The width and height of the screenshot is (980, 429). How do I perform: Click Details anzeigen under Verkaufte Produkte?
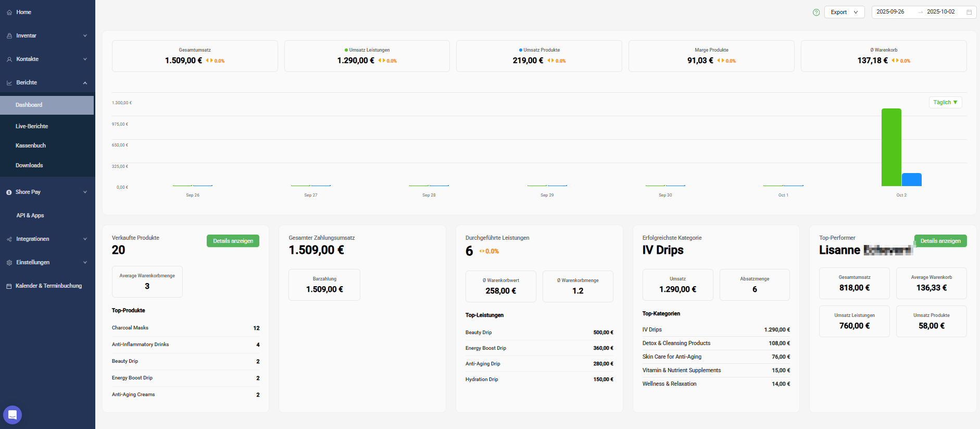[x=233, y=241]
